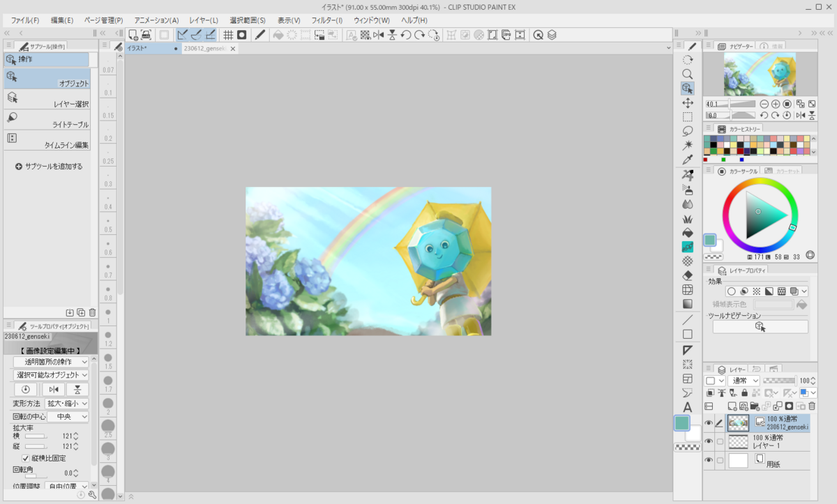Select the Eyedropper tool

click(x=688, y=159)
